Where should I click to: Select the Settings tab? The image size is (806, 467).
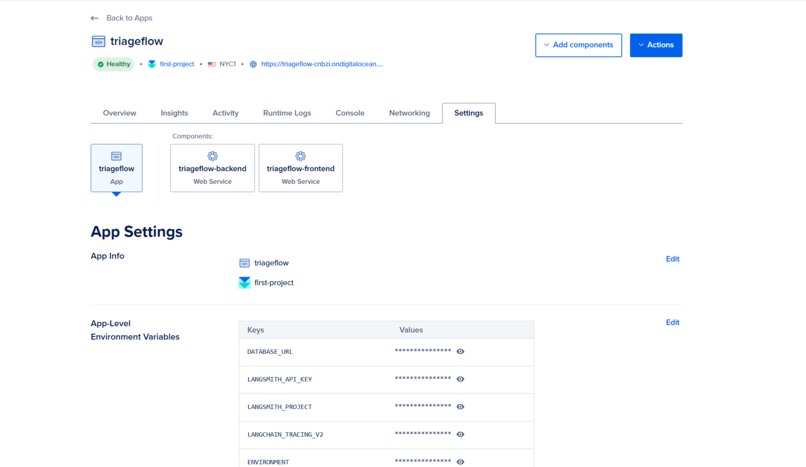[x=469, y=113]
